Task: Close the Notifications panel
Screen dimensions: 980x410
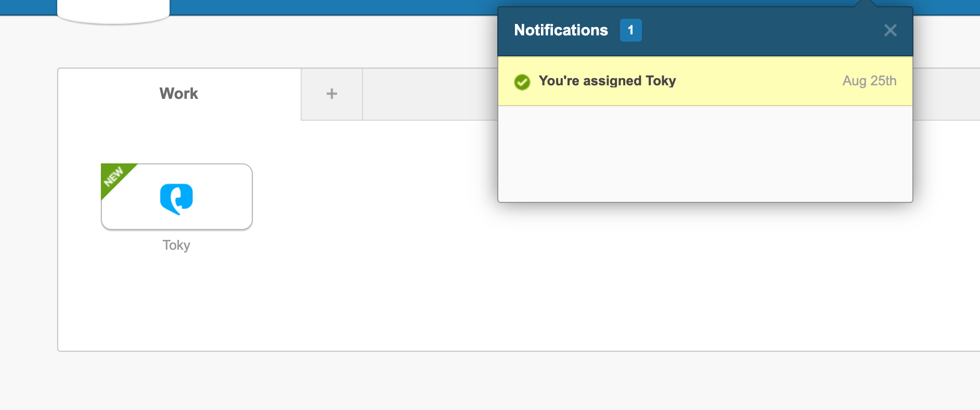Action: tap(890, 30)
